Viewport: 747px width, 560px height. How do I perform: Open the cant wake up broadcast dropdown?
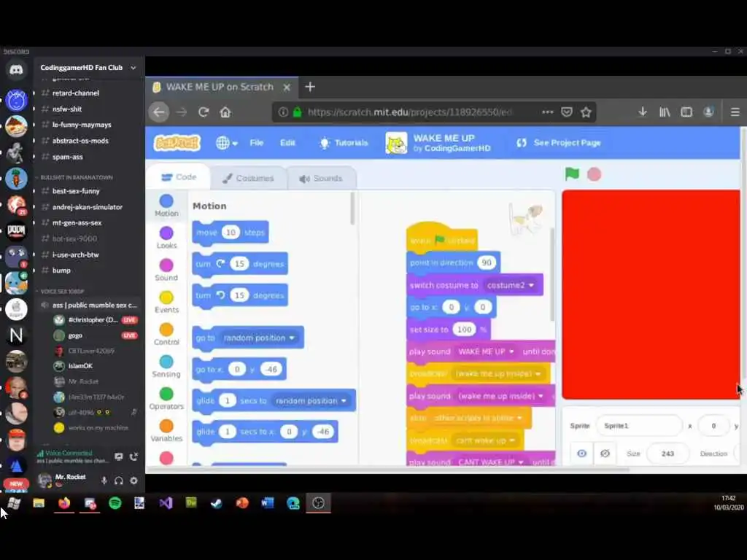click(x=485, y=440)
